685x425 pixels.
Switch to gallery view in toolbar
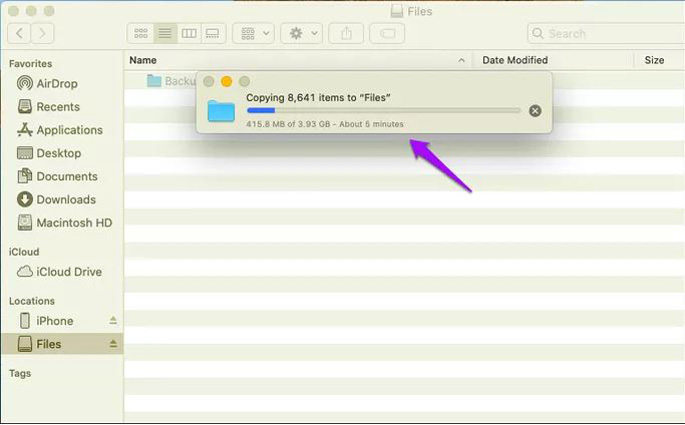pyautogui.click(x=211, y=33)
